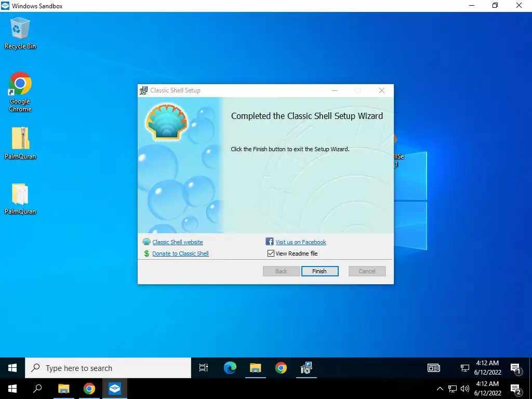532x399 pixels.
Task: Click the host tray volume speaker icon
Action: 465,389
